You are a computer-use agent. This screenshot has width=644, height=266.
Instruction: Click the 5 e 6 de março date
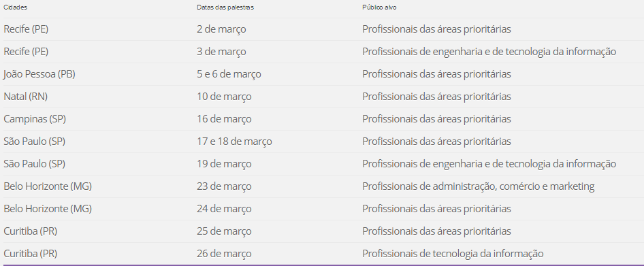(229, 74)
